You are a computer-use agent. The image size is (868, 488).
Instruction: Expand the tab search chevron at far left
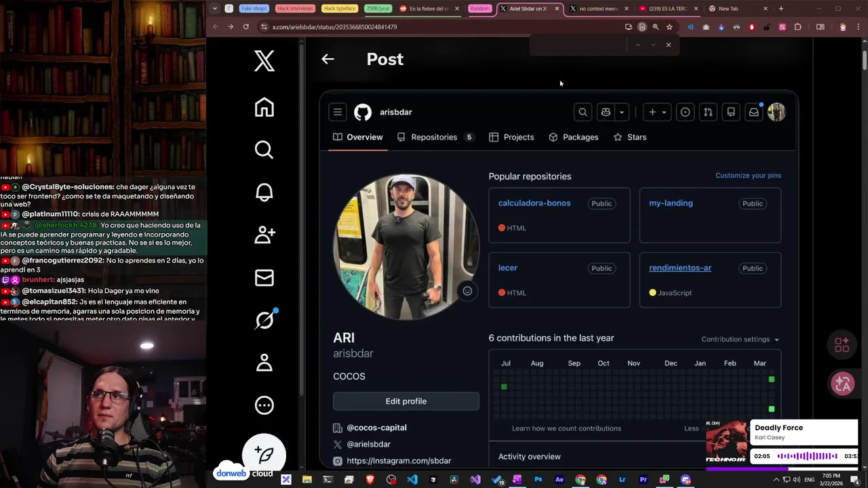(214, 9)
